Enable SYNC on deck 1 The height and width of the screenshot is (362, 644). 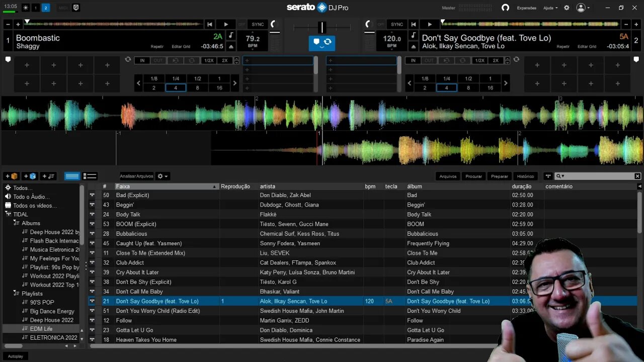pyautogui.click(x=258, y=24)
